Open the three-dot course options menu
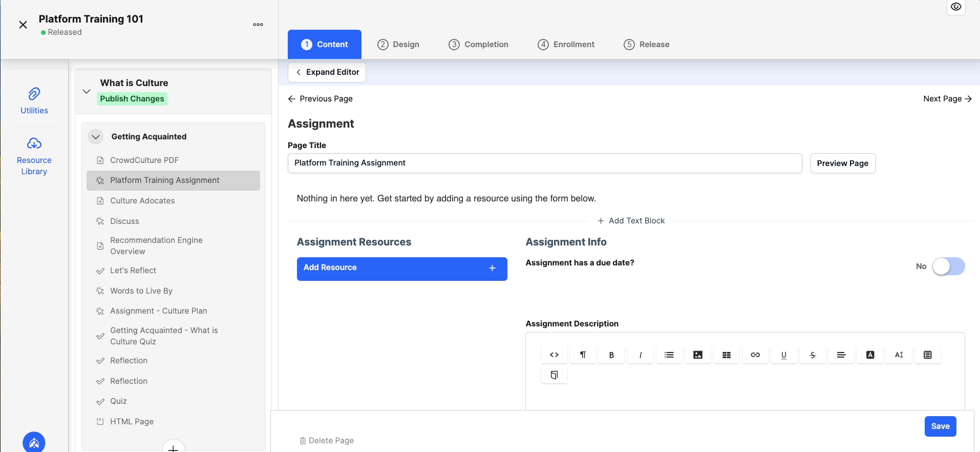The image size is (980, 452). (258, 24)
